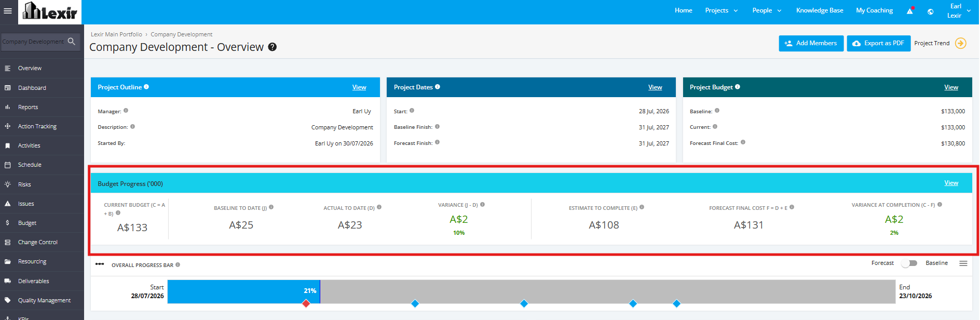
Task: Click three-dot icon beside Overall Progress Bar
Action: coord(100,264)
